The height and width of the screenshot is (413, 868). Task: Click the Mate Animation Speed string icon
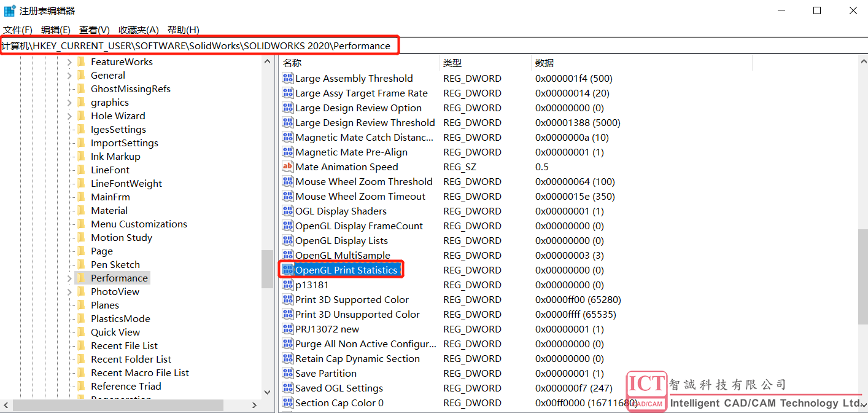point(288,167)
